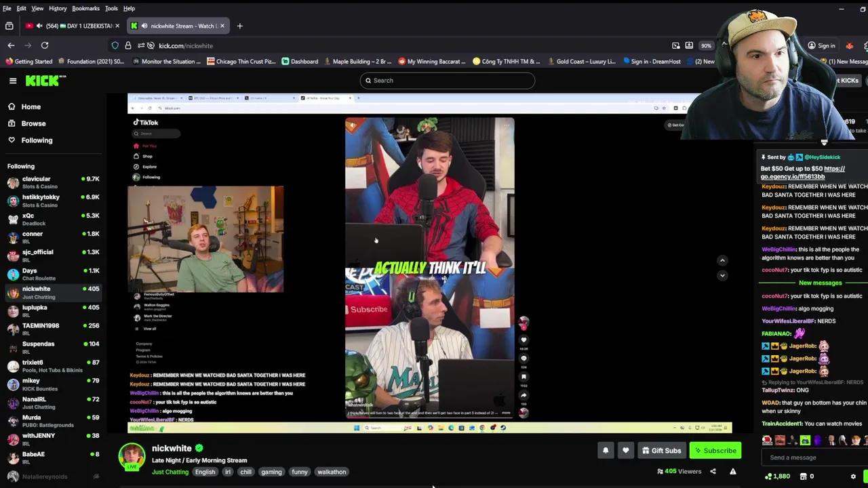Viewport: 868px width, 488px height.
Task: Open the 1,880 channel points balance
Action: pyautogui.click(x=777, y=476)
